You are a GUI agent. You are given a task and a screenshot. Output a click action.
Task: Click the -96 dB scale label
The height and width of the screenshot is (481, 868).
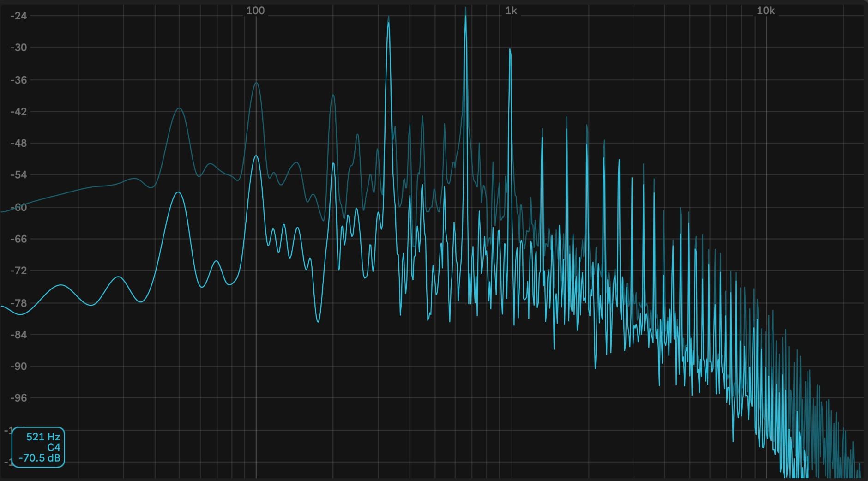click(x=18, y=398)
